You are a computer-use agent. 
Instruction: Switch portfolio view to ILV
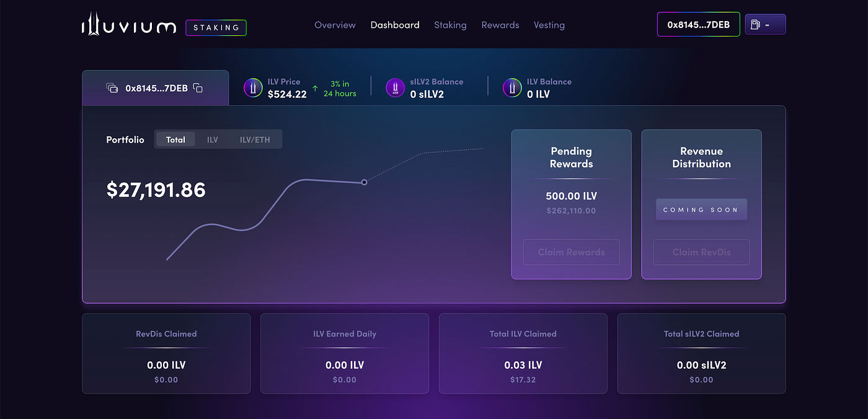(x=213, y=139)
